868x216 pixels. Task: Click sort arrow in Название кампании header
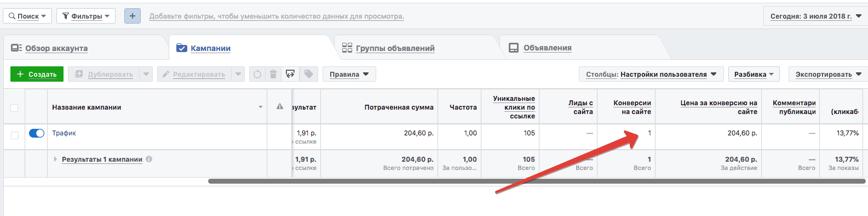pyautogui.click(x=261, y=107)
